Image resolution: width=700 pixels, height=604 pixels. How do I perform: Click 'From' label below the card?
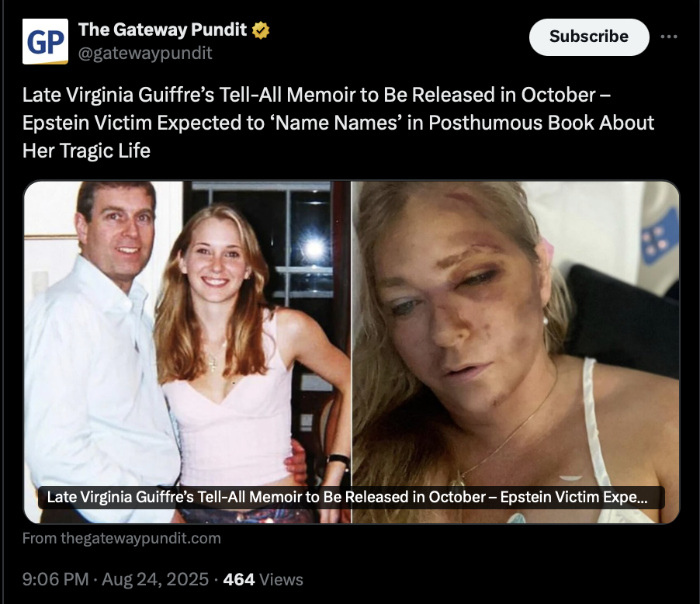point(40,538)
